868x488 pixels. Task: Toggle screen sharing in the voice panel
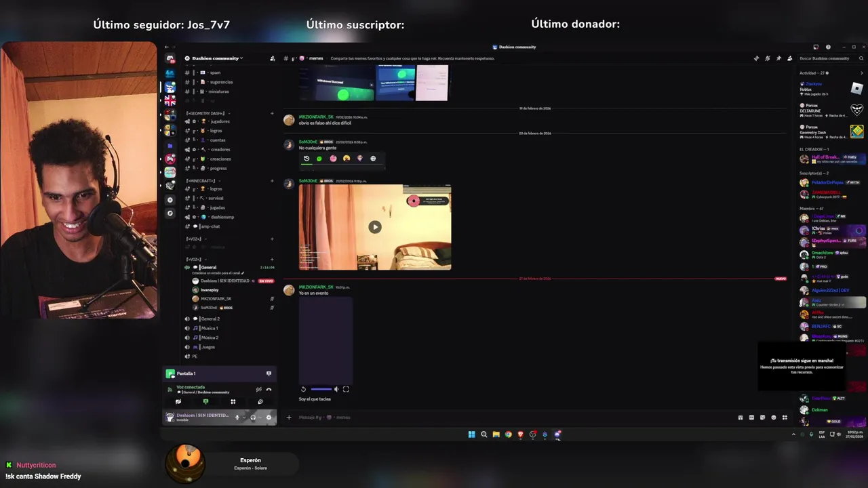[x=205, y=401]
